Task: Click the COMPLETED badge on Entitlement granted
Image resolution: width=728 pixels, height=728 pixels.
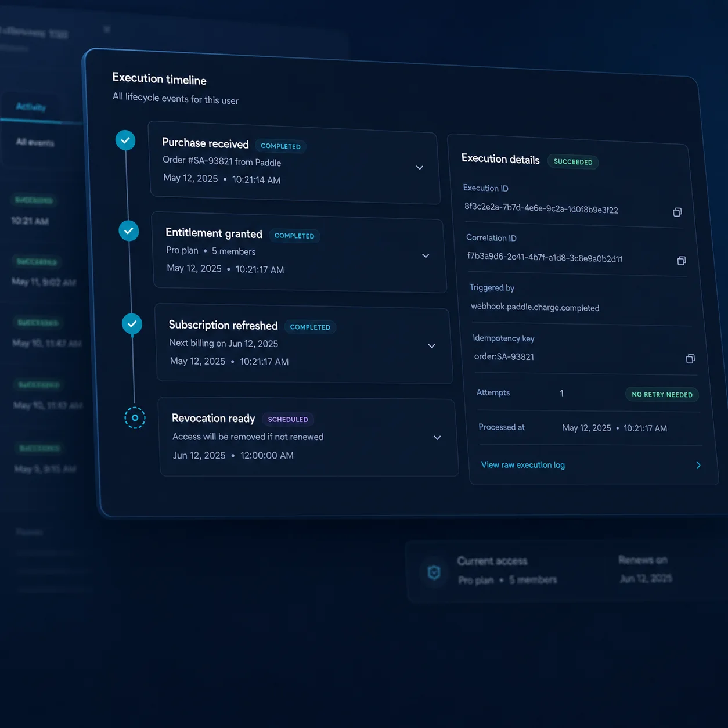Action: tap(294, 236)
